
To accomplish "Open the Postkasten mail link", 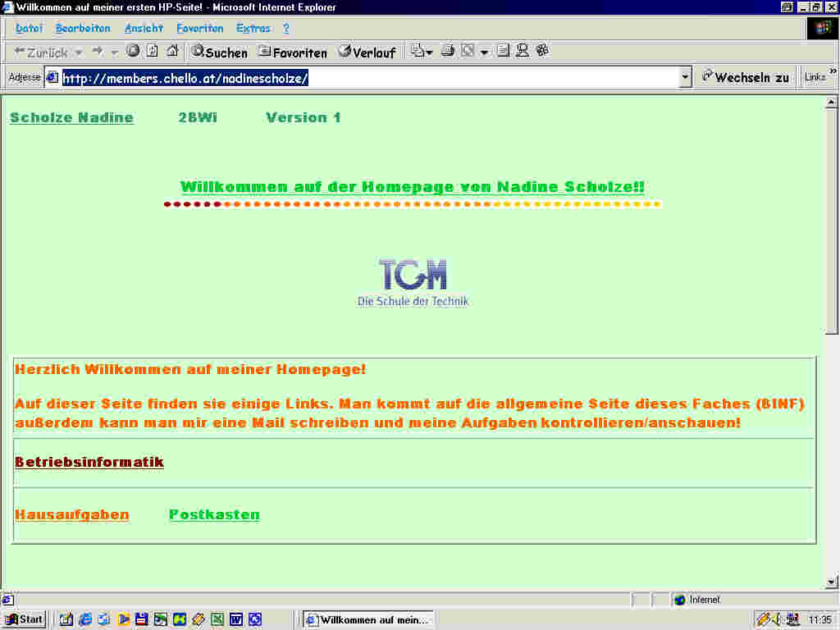I will click(214, 514).
